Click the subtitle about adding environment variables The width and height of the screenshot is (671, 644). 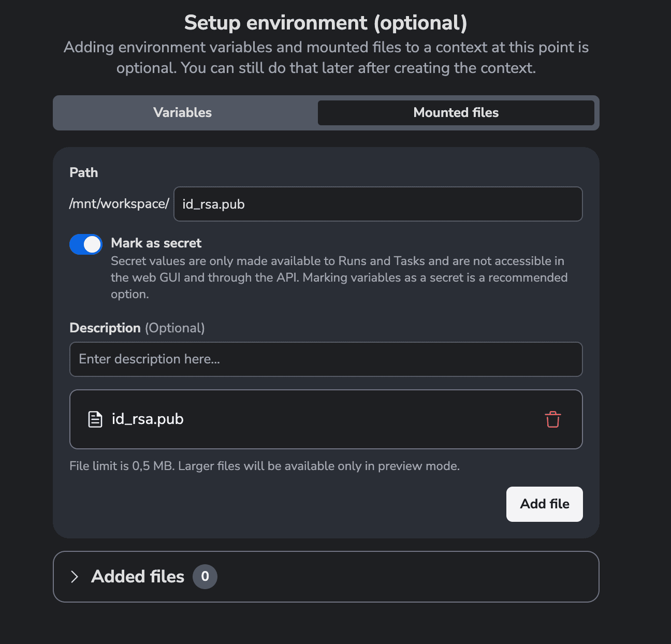pos(326,57)
